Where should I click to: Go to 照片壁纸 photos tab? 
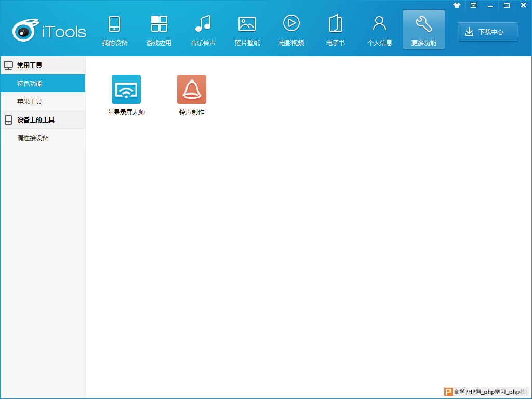247,31
